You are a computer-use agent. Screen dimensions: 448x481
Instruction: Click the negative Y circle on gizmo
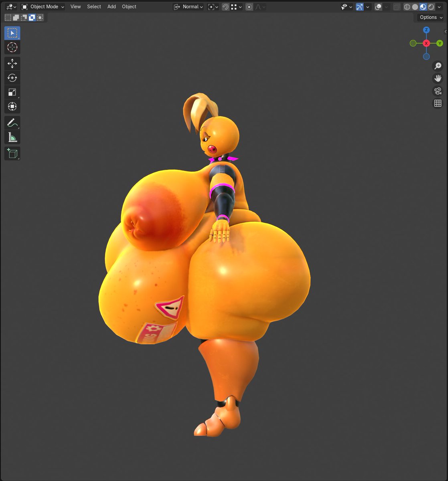[x=413, y=43]
